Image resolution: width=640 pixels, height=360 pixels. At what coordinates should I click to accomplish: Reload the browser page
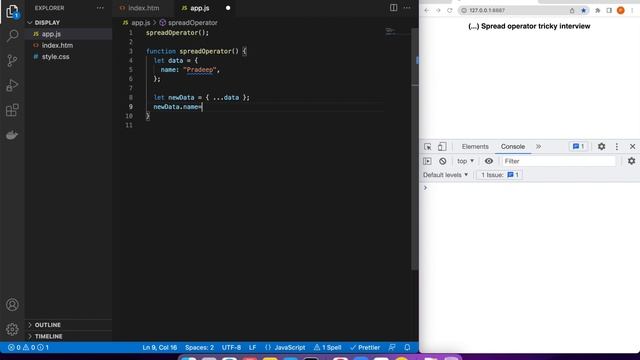coord(450,10)
